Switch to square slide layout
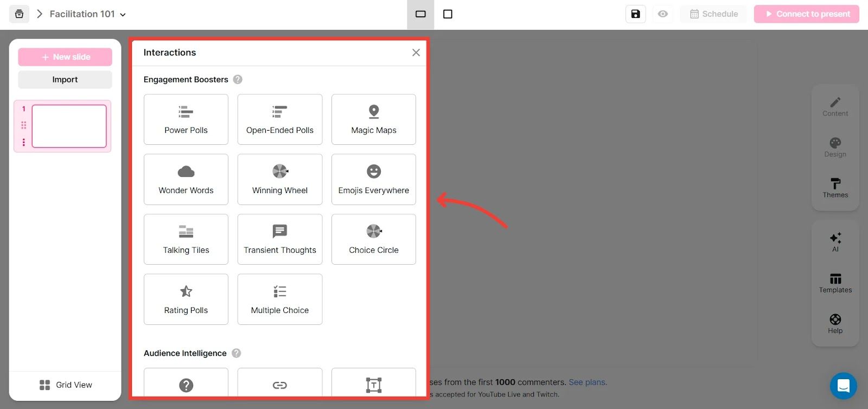This screenshot has width=868, height=409. [x=448, y=14]
